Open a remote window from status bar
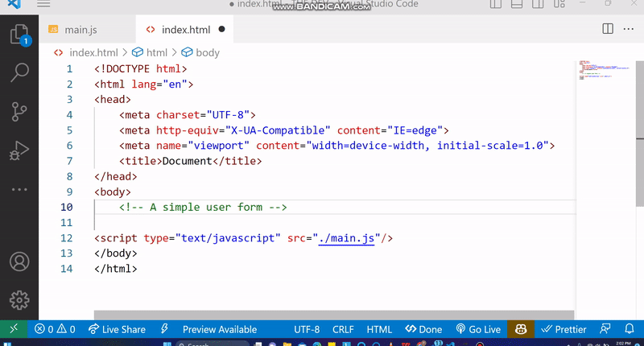The height and width of the screenshot is (346, 644). point(14,329)
